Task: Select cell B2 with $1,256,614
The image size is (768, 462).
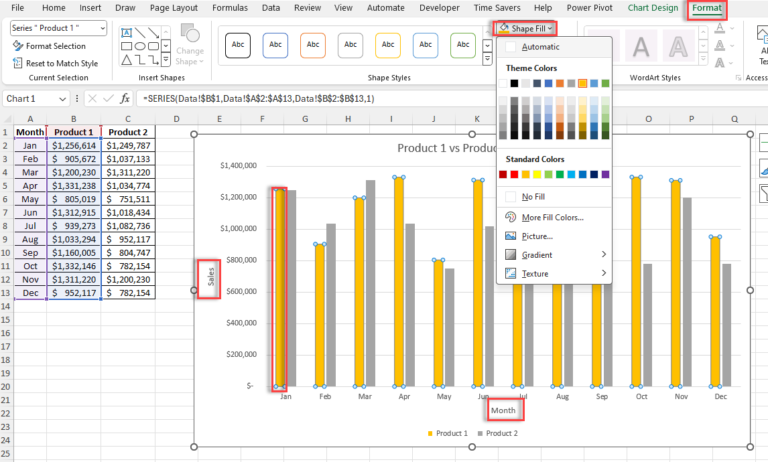Action: point(73,146)
